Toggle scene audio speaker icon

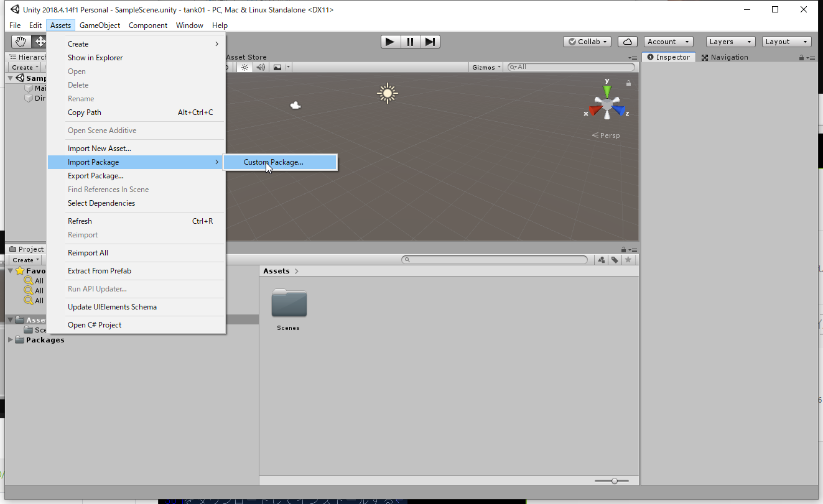point(261,67)
